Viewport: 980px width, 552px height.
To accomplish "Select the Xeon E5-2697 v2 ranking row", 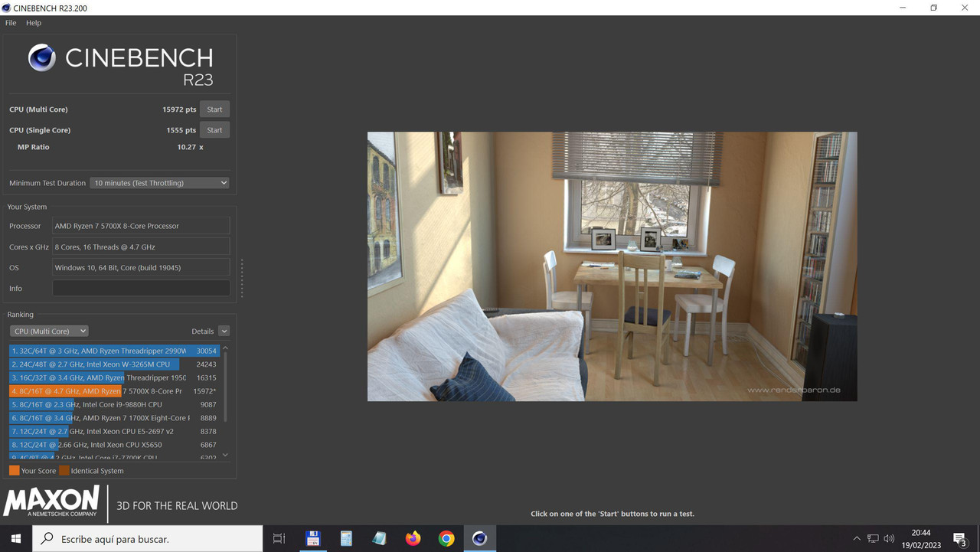I will click(114, 431).
